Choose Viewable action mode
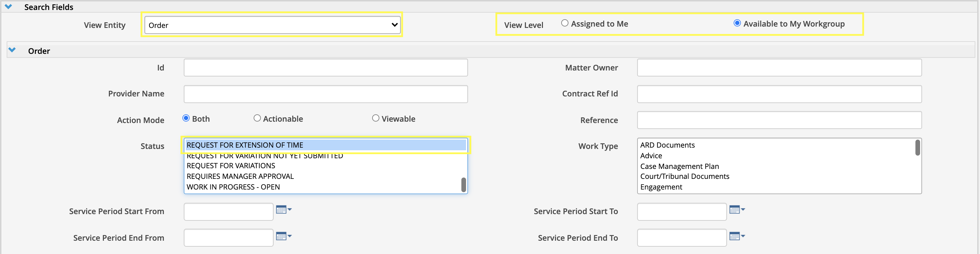 pyautogui.click(x=375, y=118)
